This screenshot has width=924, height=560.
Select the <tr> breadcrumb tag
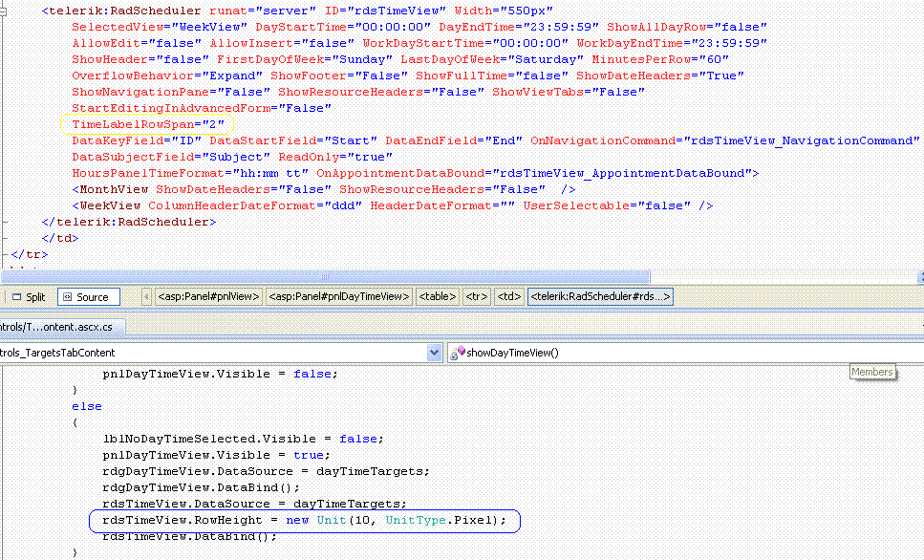point(477,296)
